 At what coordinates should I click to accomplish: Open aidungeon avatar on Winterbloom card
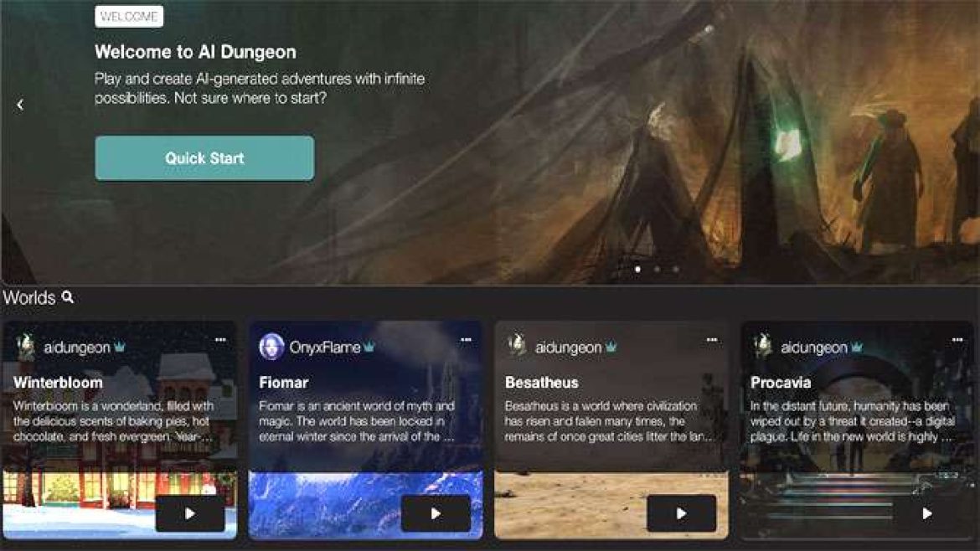[26, 347]
